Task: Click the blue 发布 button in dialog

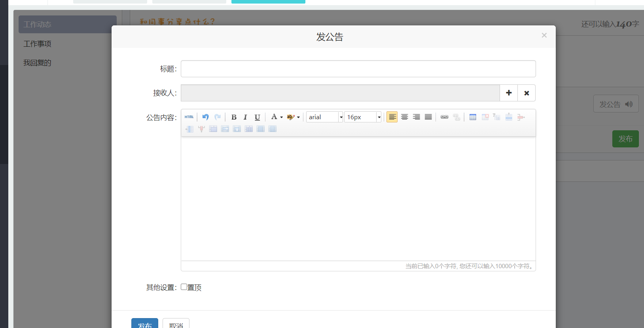Action: pos(145,323)
